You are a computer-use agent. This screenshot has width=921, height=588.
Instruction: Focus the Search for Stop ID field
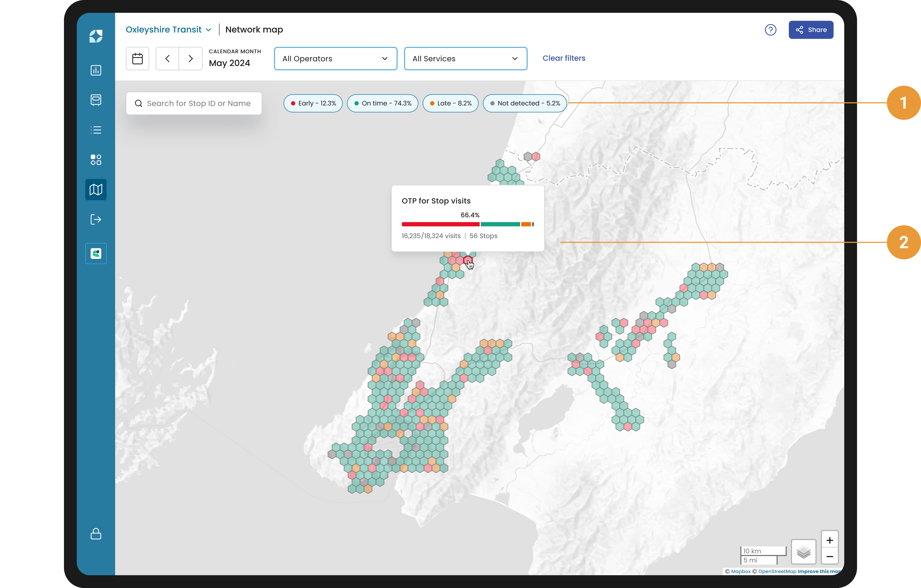[x=194, y=103]
